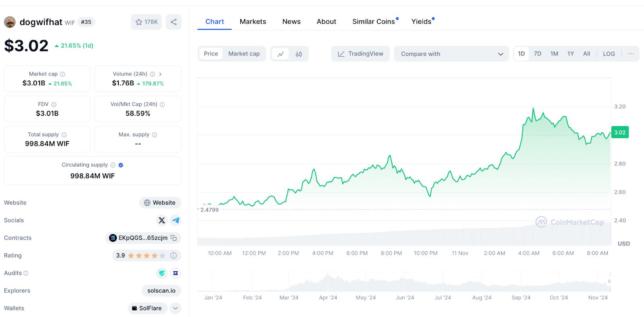Set chart range to 1D
The height and width of the screenshot is (317, 644).
click(522, 54)
